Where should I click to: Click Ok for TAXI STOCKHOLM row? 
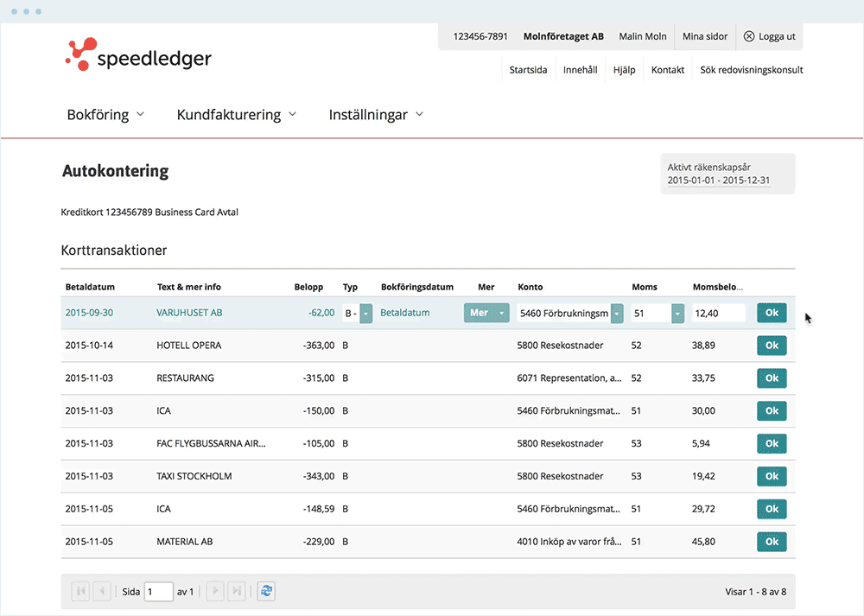pyautogui.click(x=772, y=476)
